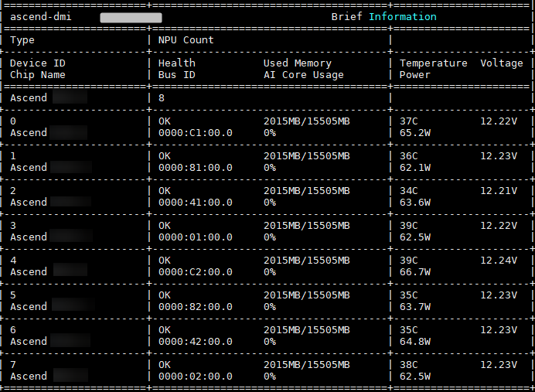Click the 'Type' column header

coord(22,40)
